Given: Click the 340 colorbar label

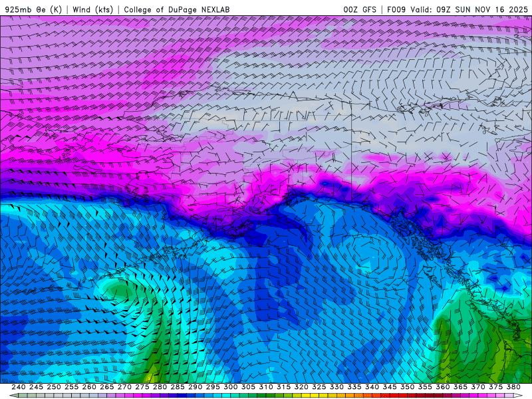Looking at the screenshot, I should click(372, 387).
